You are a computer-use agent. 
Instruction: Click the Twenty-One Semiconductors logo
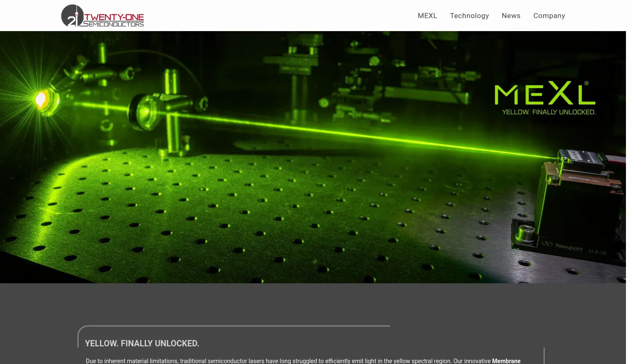[x=102, y=16]
